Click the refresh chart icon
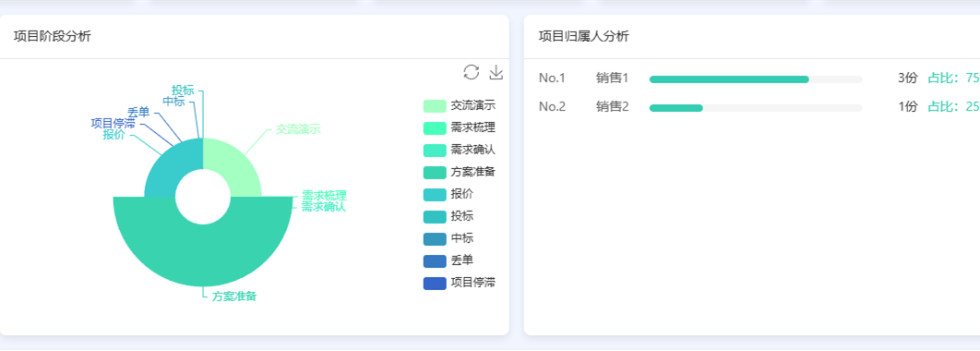Image resolution: width=980 pixels, height=351 pixels. [472, 72]
